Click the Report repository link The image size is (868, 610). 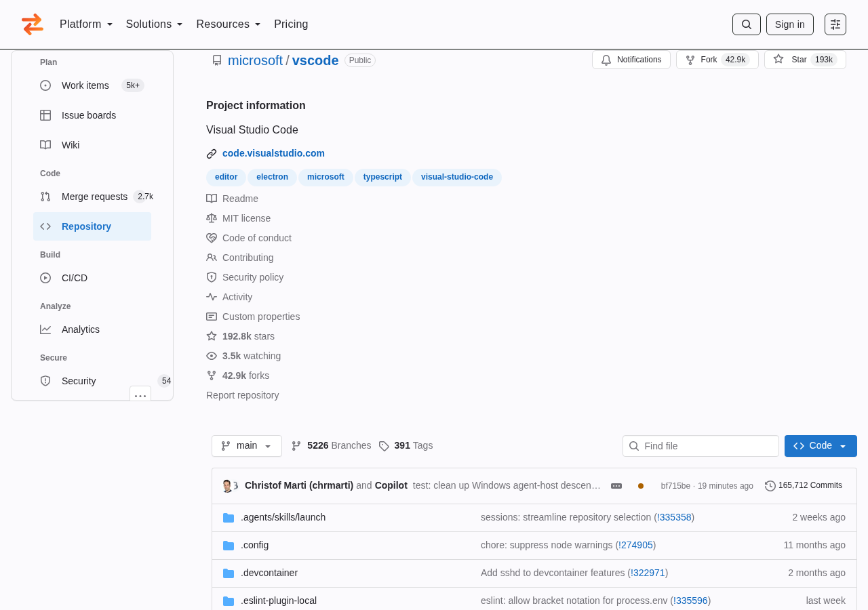click(242, 395)
